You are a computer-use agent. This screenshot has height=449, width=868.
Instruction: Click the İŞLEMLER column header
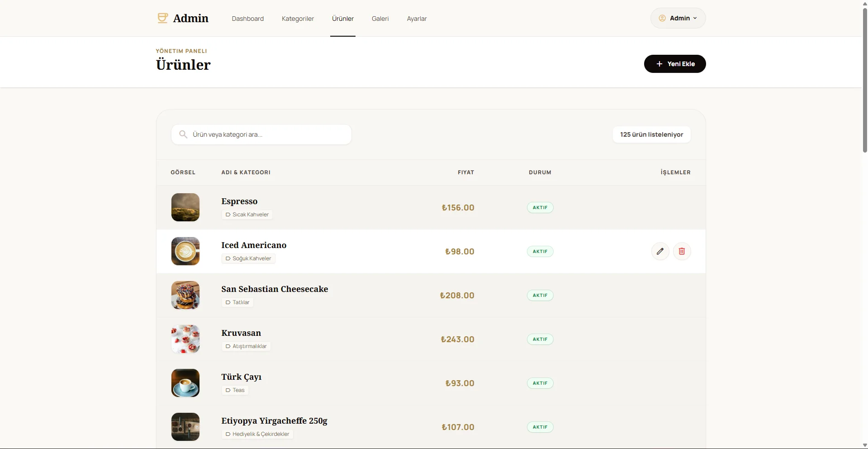click(675, 172)
